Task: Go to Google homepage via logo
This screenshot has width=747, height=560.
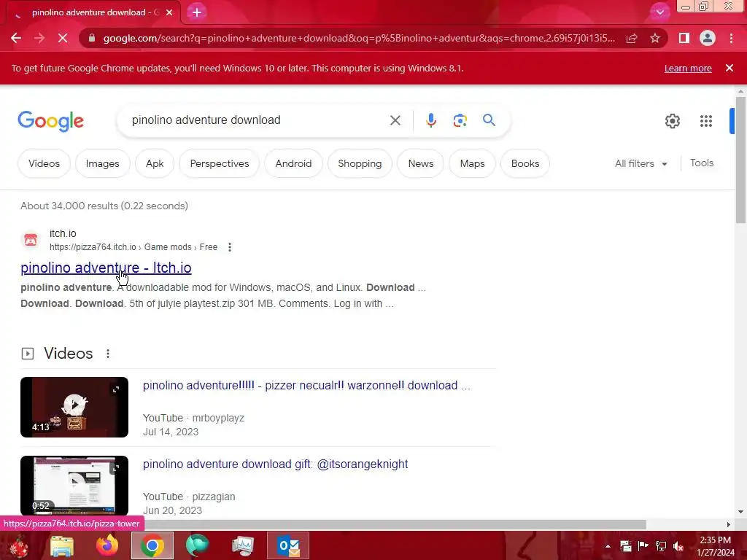Action: [x=50, y=121]
